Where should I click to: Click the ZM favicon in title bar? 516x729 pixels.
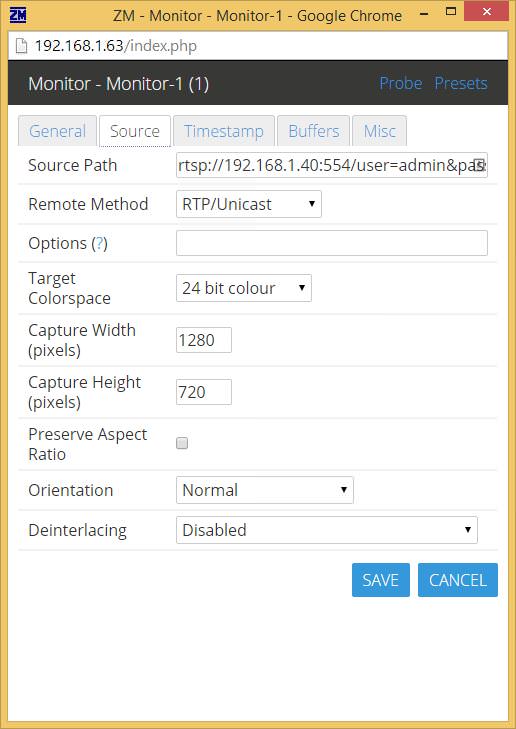pos(18,15)
